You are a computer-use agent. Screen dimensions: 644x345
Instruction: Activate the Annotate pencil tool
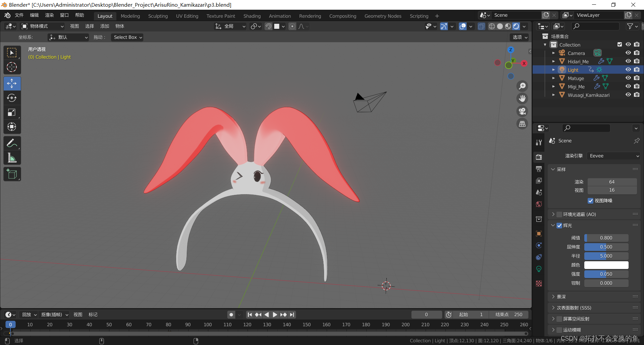tap(12, 143)
